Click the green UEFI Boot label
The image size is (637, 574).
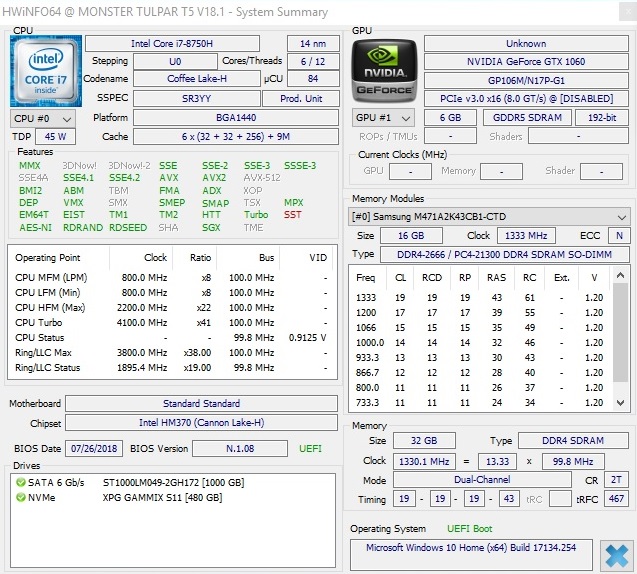469,529
